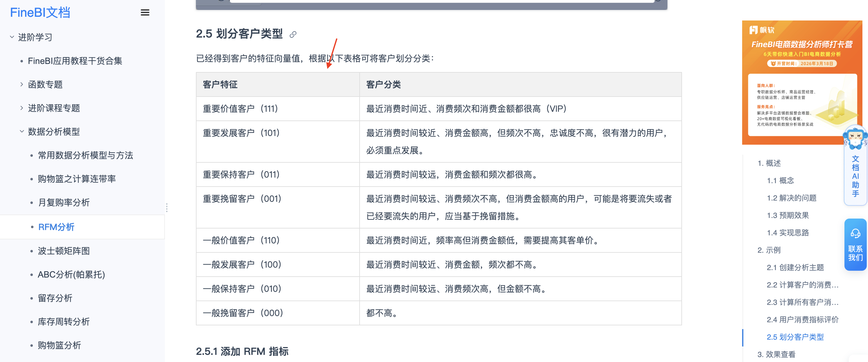The width and height of the screenshot is (868, 362).
Task: Click the sidebar resize drag handle
Action: click(166, 207)
